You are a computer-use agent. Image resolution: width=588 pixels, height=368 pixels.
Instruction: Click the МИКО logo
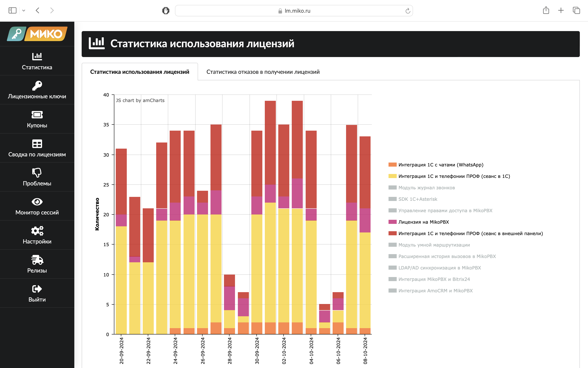(x=37, y=34)
